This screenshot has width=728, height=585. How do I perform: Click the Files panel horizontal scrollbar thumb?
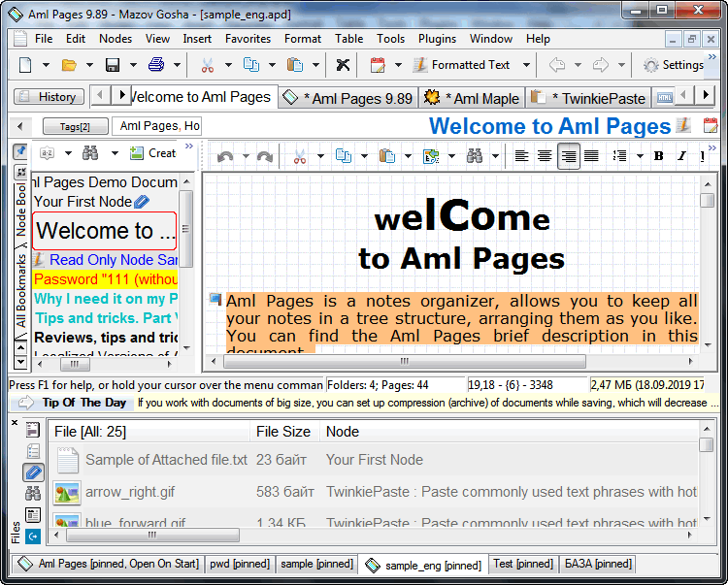152,535
